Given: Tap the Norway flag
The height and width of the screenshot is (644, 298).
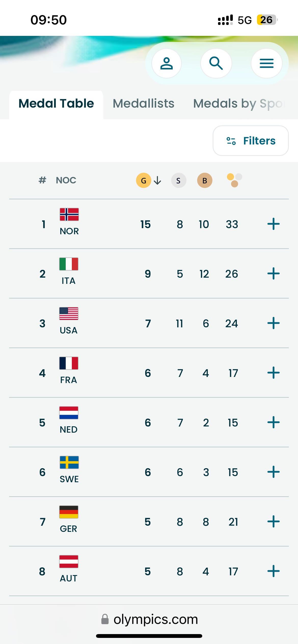Looking at the screenshot, I should click(x=69, y=214).
